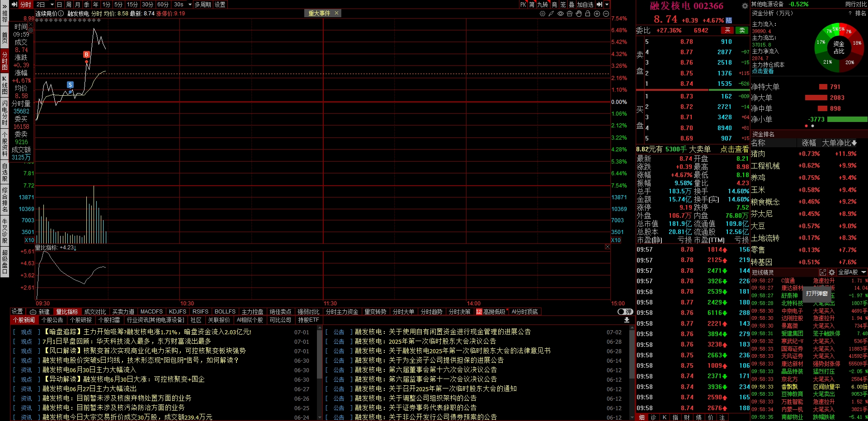Click the toolbox icon above chart

point(570,14)
